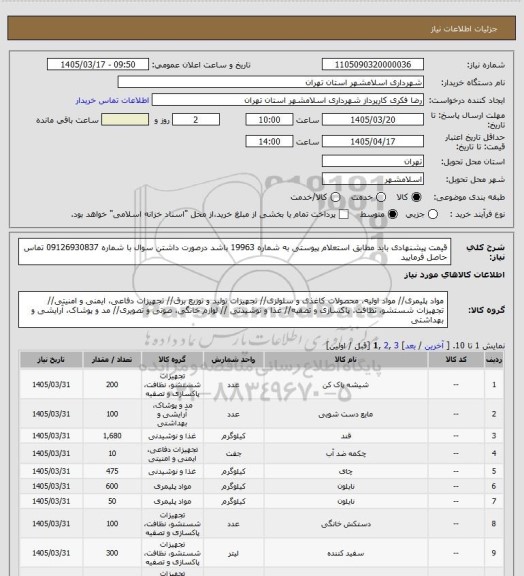The image size is (524, 576).
Task: Click quantity 1,680 in the قند row
Action: coord(112,436)
